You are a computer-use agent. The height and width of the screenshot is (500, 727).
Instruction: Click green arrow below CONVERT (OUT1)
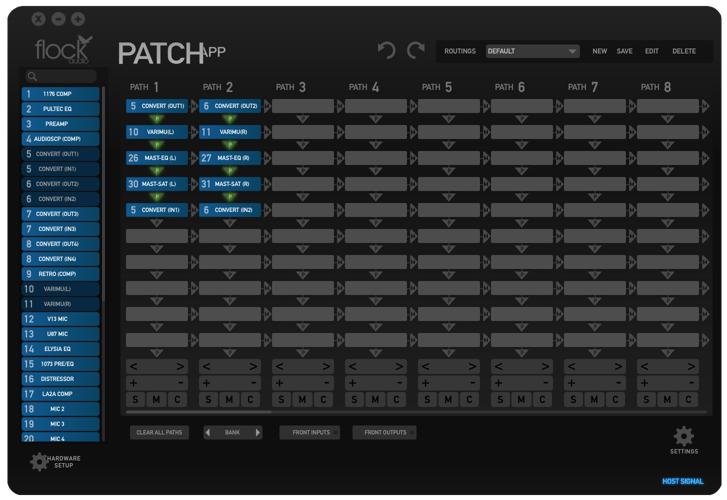[x=157, y=119]
